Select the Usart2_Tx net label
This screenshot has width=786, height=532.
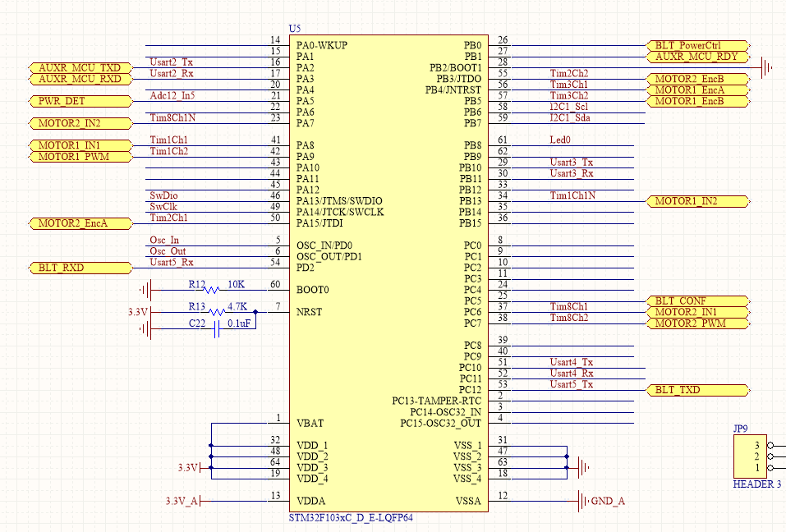[172, 62]
